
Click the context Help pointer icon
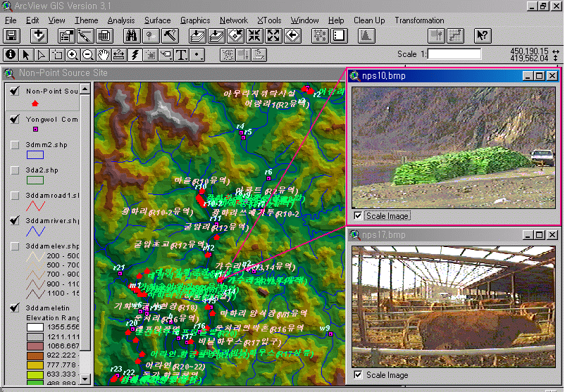483,36
